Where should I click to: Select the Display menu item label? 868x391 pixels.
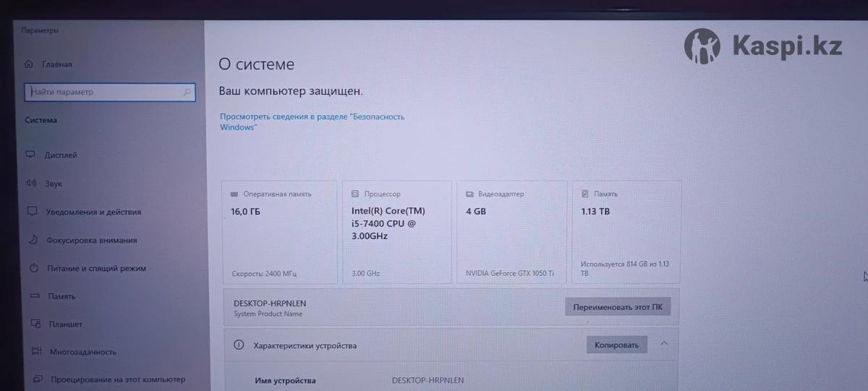coord(61,155)
